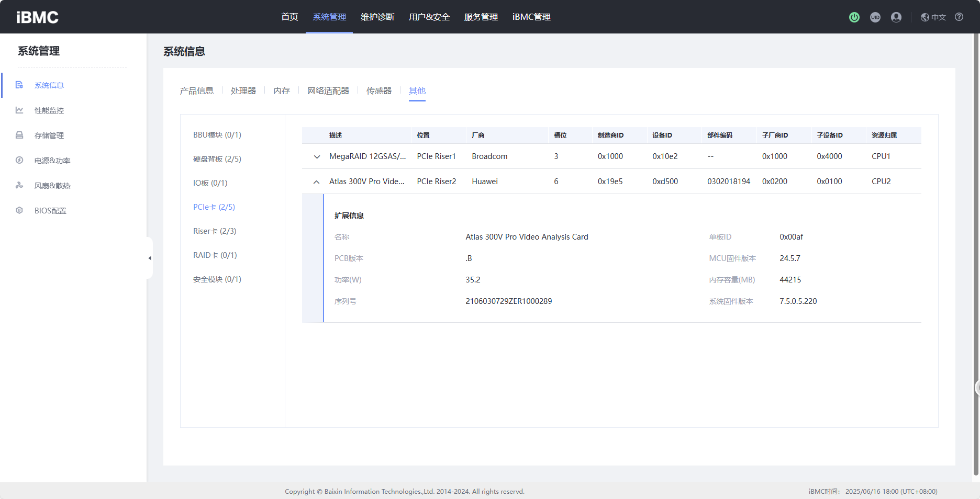The width and height of the screenshot is (980, 499).
Task: Click the 性能监控 chart icon
Action: point(19,110)
